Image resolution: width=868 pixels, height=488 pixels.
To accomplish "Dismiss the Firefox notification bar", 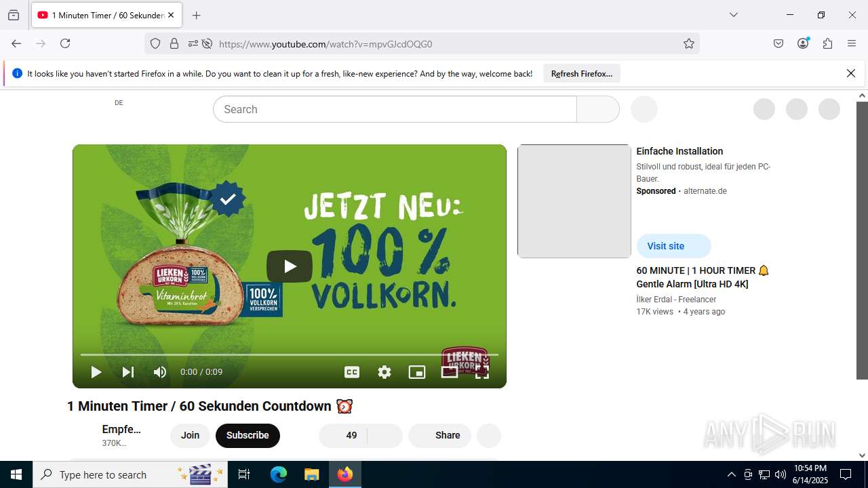I will pyautogui.click(x=851, y=73).
